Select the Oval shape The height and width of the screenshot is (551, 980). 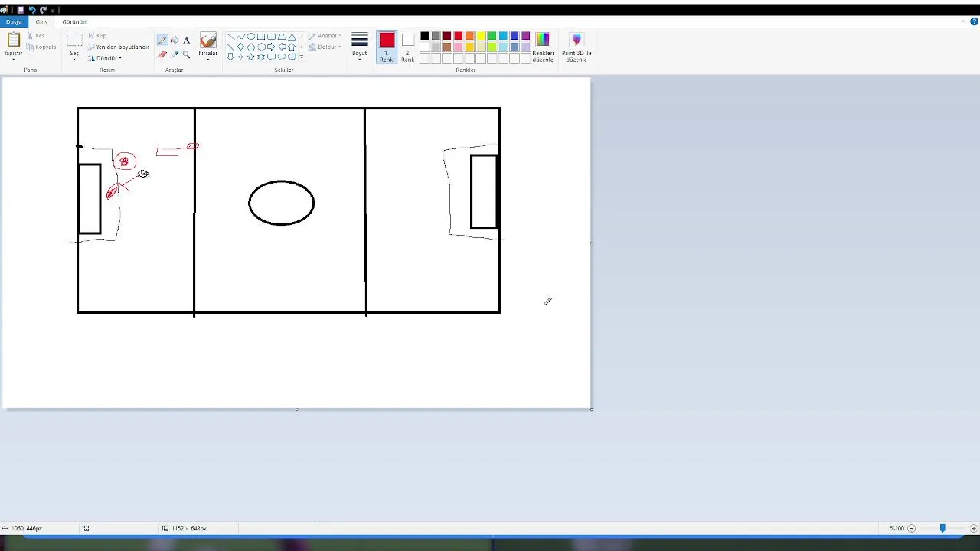pyautogui.click(x=251, y=36)
